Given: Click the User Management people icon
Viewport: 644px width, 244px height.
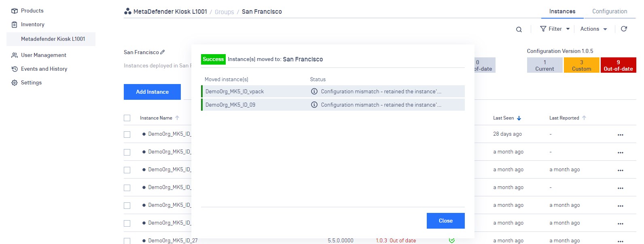Looking at the screenshot, I should (15, 55).
